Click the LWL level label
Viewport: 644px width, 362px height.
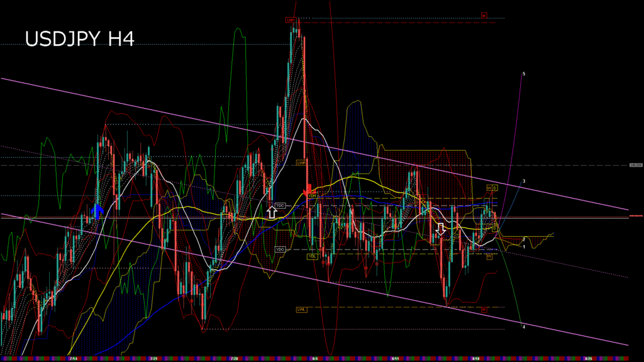click(x=301, y=309)
